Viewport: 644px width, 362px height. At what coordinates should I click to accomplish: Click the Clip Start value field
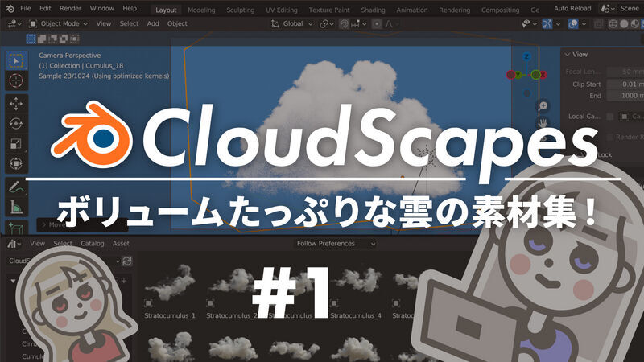coord(625,84)
